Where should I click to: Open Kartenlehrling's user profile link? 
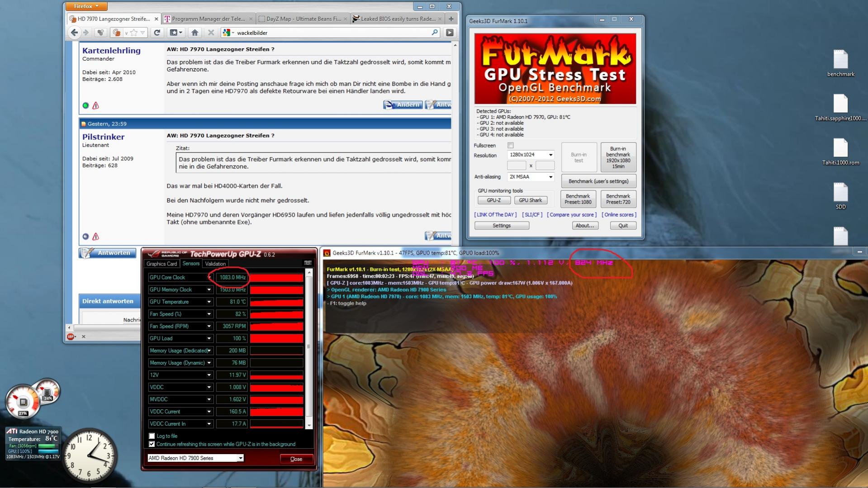click(111, 51)
